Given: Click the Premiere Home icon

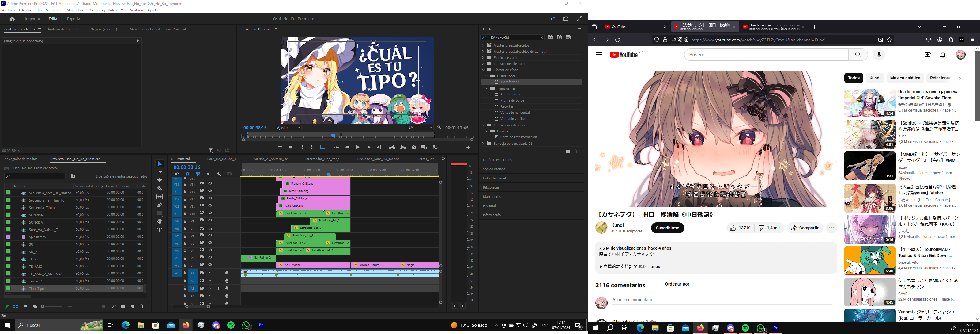Looking at the screenshot, I should pyautogui.click(x=12, y=19).
